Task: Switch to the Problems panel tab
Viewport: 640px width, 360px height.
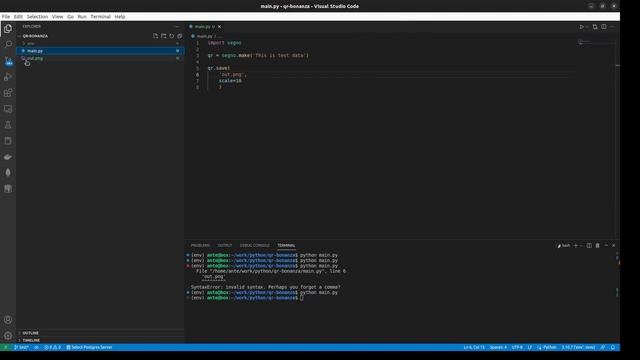Action: pos(200,245)
